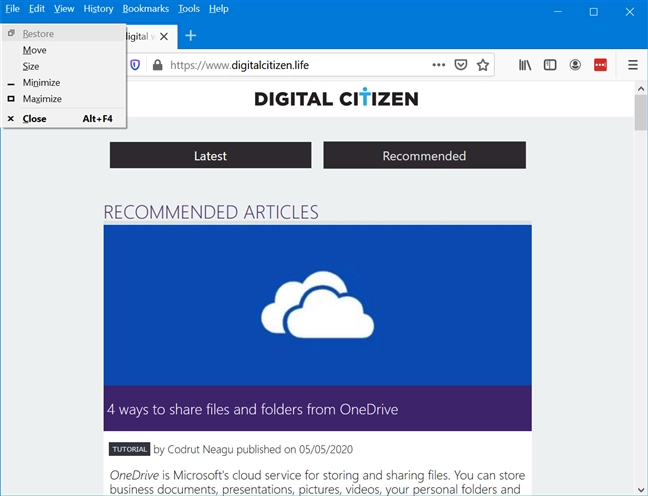Choose Size from the system menu
The height and width of the screenshot is (496, 648).
click(64, 66)
